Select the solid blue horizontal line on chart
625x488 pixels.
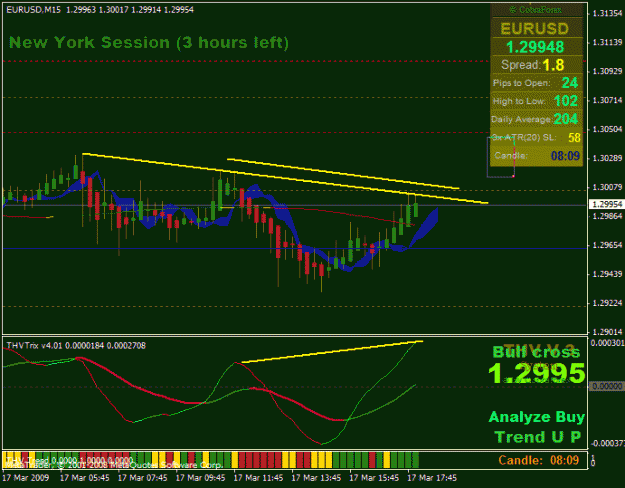coord(295,248)
